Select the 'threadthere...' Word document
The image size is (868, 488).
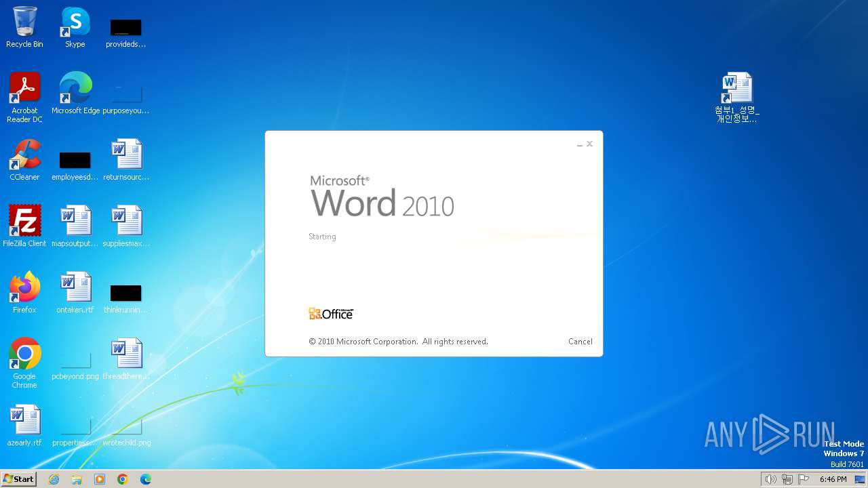coord(126,359)
